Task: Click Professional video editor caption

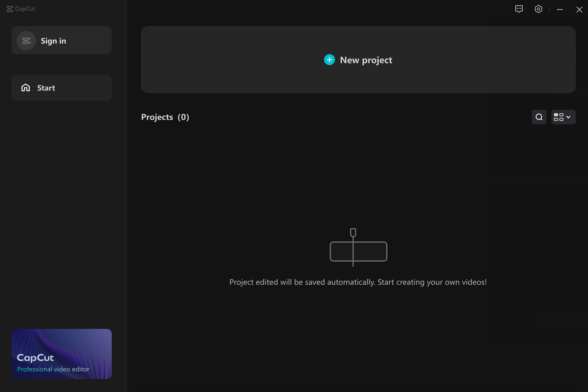Action: [x=53, y=369]
